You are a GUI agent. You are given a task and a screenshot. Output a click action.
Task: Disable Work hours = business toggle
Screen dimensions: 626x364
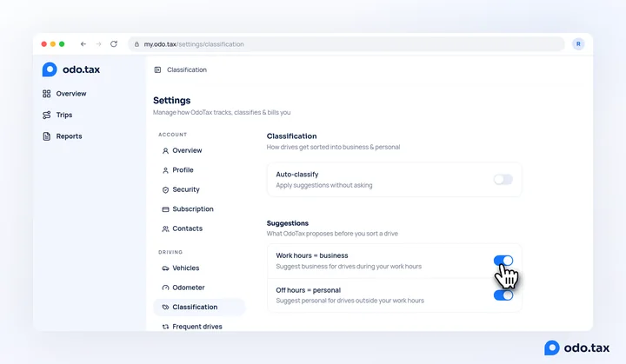click(x=503, y=261)
